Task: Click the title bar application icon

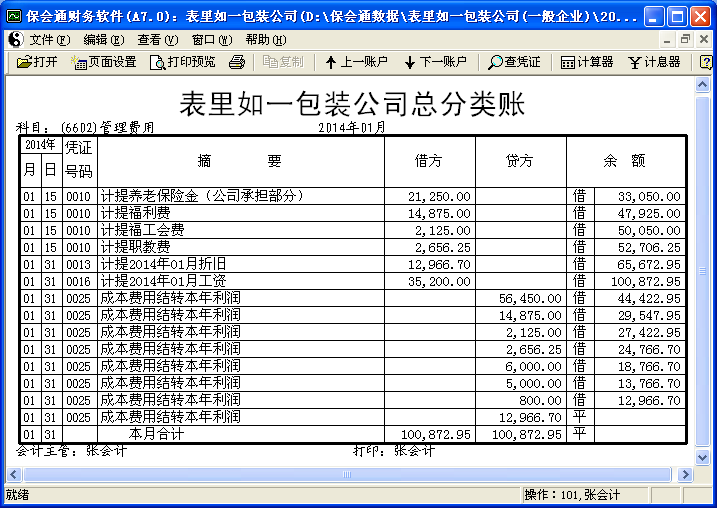Action: [x=14, y=16]
